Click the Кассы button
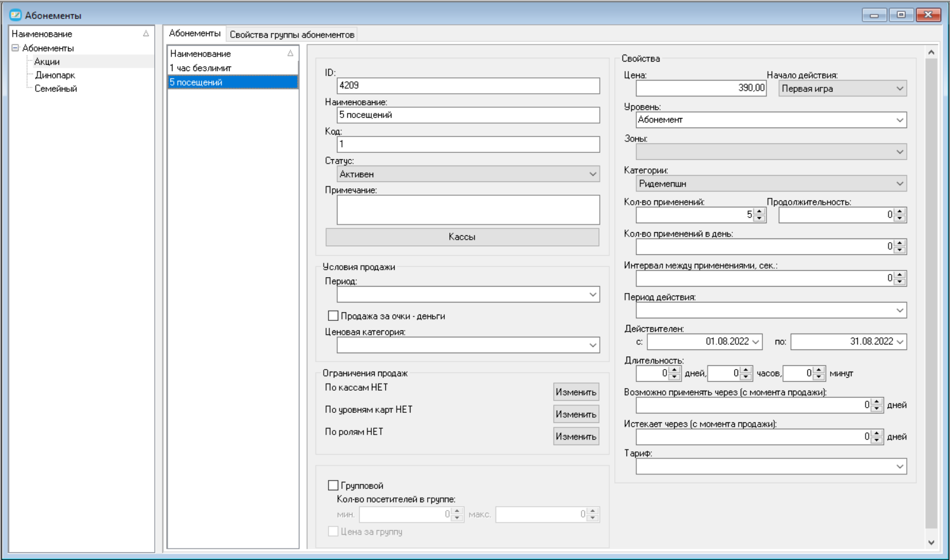950x560 pixels. point(462,237)
